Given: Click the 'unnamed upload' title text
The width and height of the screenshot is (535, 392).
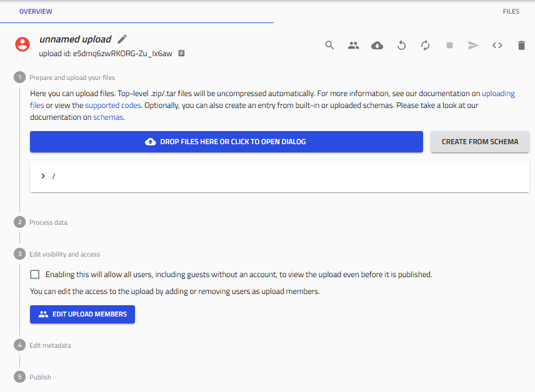Looking at the screenshot, I should point(76,39).
